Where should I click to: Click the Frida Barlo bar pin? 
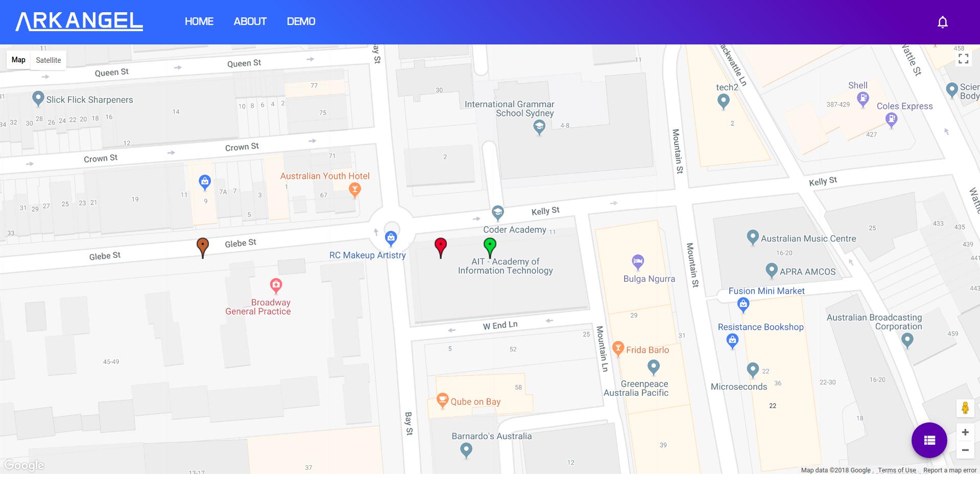(x=618, y=349)
